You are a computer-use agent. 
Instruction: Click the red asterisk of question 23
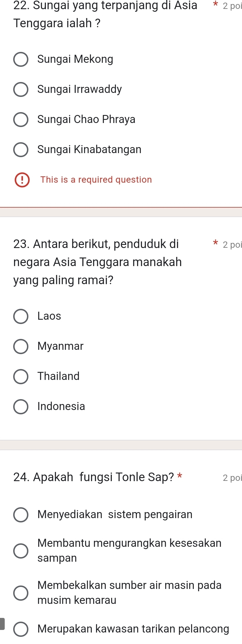pos(216,244)
